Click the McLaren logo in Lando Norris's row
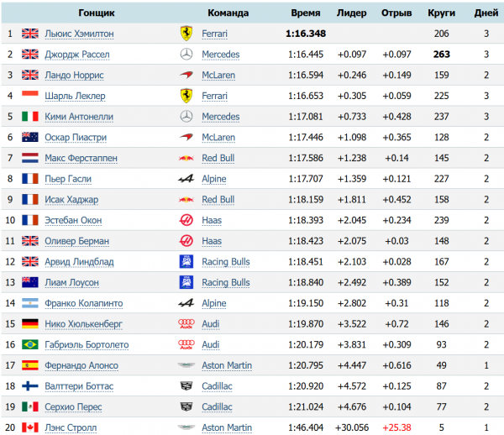The width and height of the screenshot is (504, 435). click(x=186, y=76)
